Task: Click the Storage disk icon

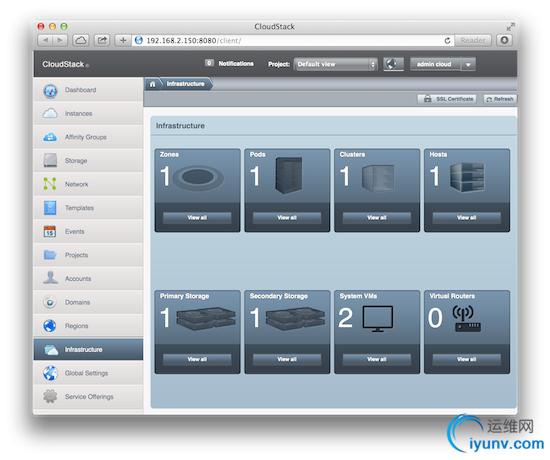Action: point(50,160)
